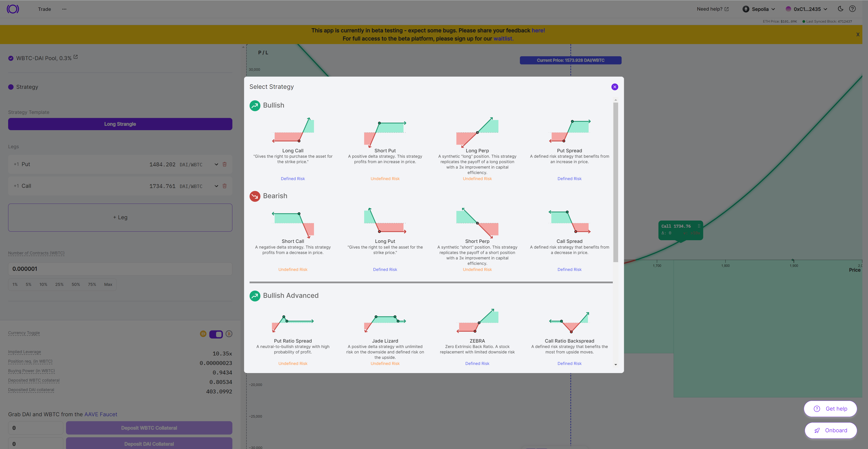Set contracts to 10%
The height and width of the screenshot is (449, 868).
click(43, 284)
